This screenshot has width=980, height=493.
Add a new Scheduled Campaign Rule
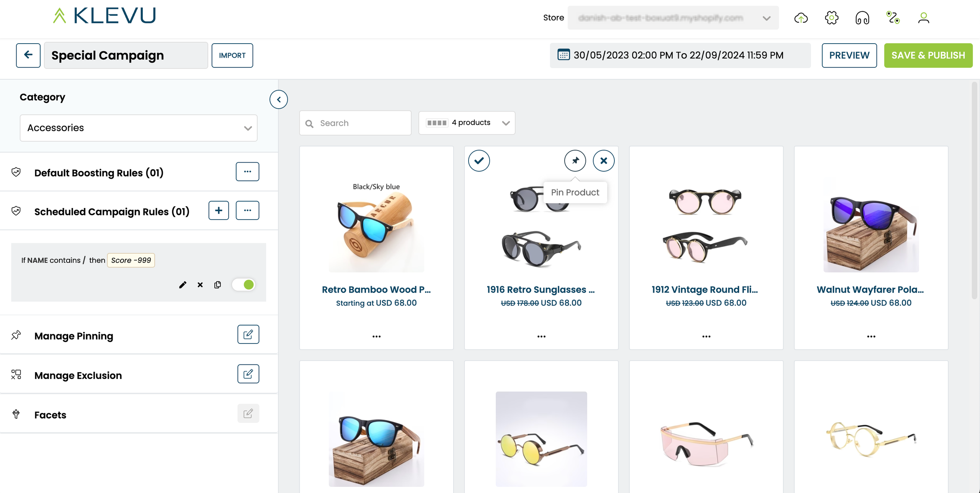pos(219,210)
